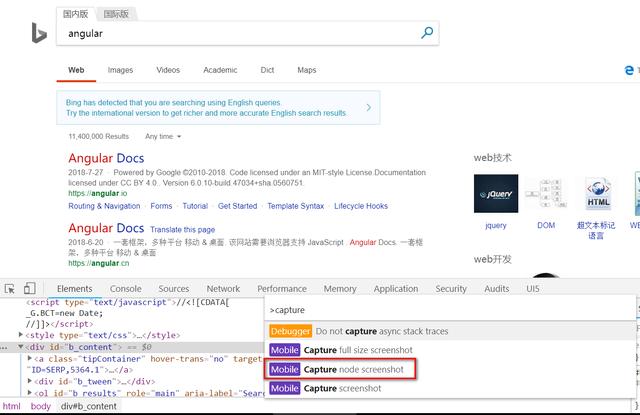This screenshot has height=415, width=640.
Task: Open the HTML thumbnail image
Action: (x=598, y=193)
